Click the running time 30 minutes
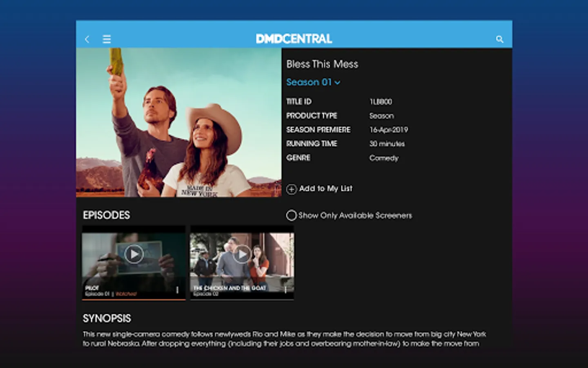The image size is (588, 368). (x=387, y=144)
